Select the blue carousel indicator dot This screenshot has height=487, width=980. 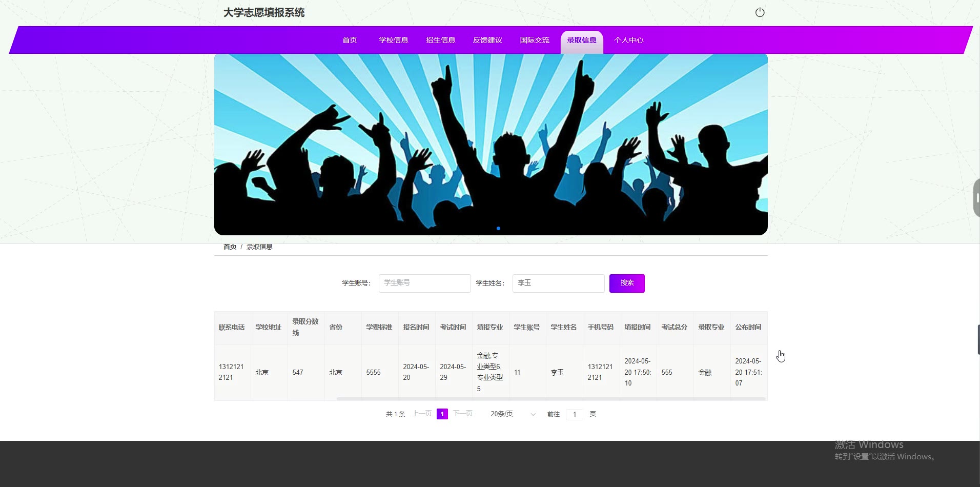(x=498, y=228)
